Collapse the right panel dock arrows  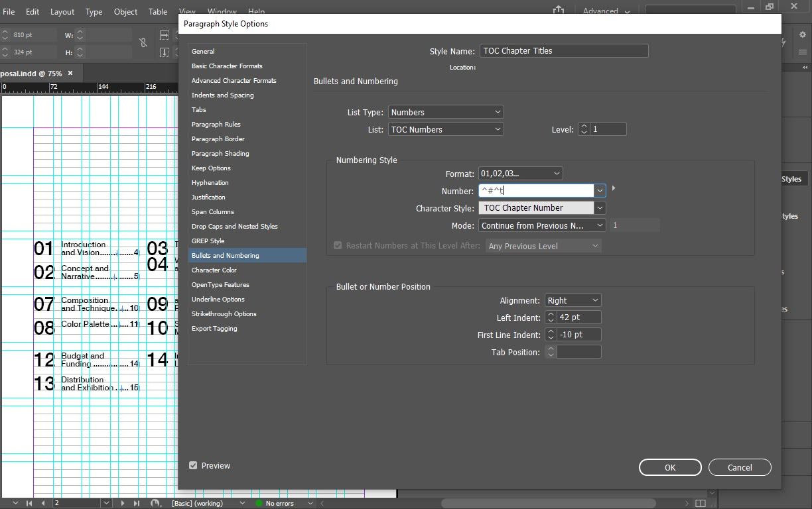(805, 67)
